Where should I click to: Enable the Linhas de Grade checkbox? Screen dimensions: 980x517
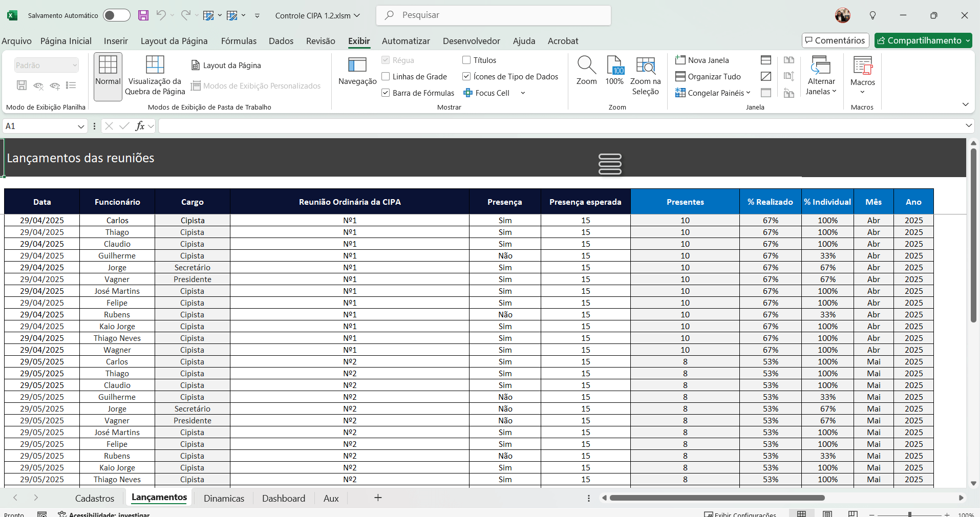tap(386, 76)
